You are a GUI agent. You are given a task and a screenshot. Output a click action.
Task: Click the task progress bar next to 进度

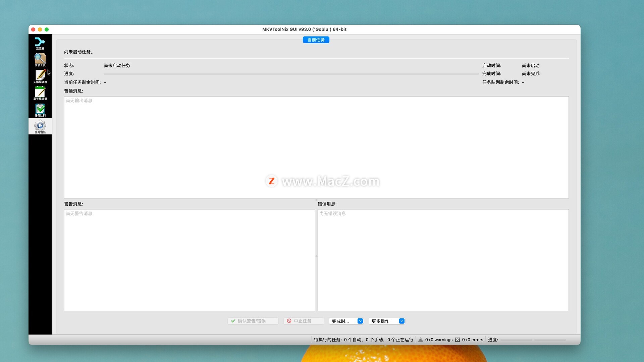[291, 73]
